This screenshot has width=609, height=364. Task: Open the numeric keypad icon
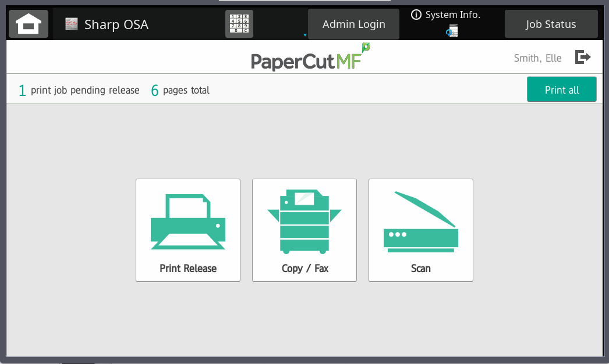point(239,24)
